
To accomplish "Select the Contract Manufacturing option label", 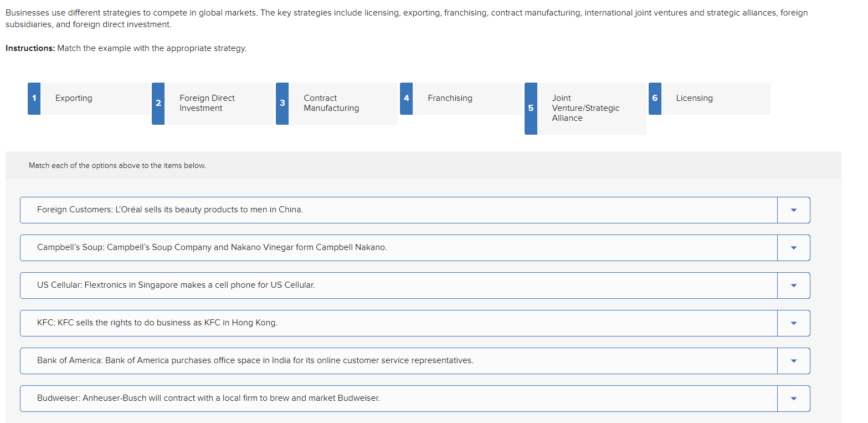I will (x=331, y=103).
